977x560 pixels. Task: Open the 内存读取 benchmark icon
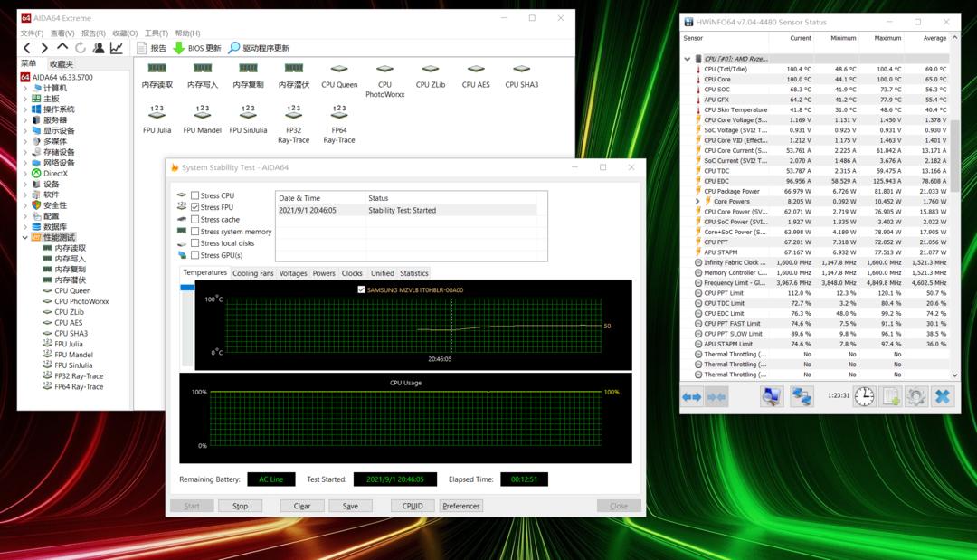click(157, 76)
